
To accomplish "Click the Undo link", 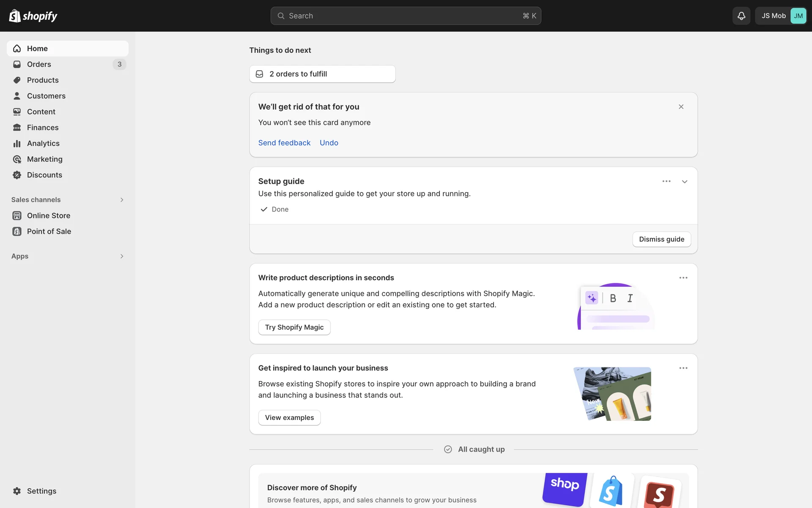I will 329,143.
